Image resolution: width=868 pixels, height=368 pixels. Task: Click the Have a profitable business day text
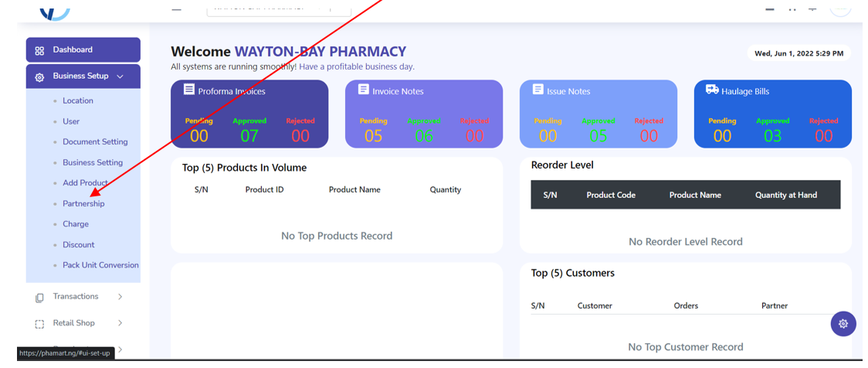pyautogui.click(x=357, y=67)
